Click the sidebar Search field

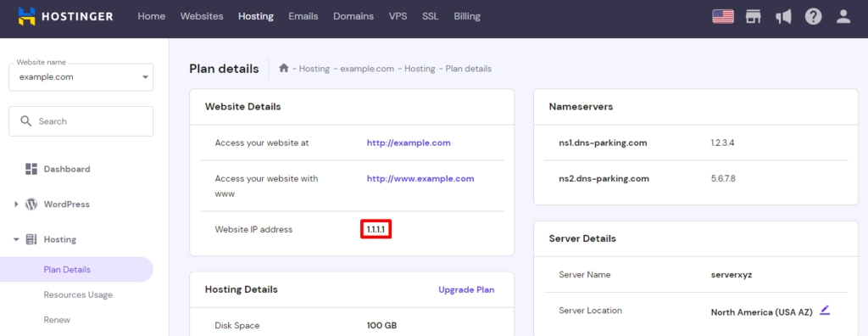pyautogui.click(x=81, y=120)
